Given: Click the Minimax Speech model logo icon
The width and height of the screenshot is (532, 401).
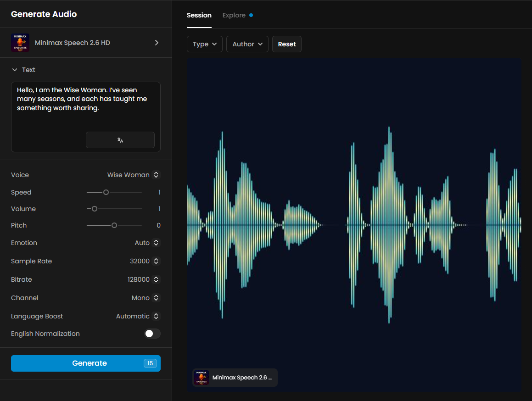Looking at the screenshot, I should pyautogui.click(x=20, y=43).
